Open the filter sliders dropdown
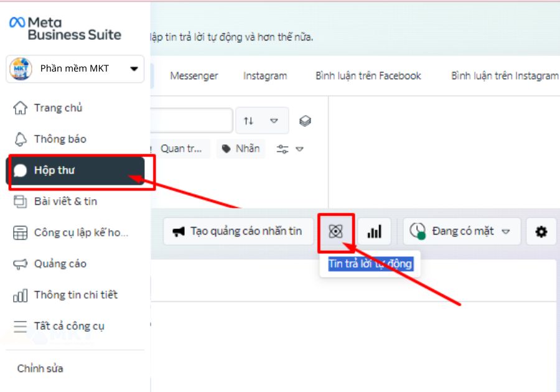This screenshot has width=560, height=392. [x=290, y=149]
